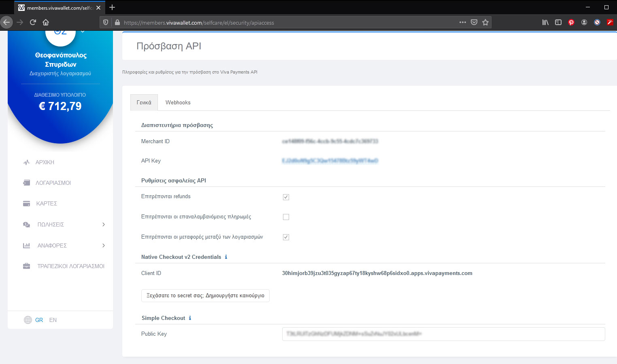Click the coins icon beside ΠΩΛΗΣΕΙΣ
Screen dimensions: 617x364
26,224
